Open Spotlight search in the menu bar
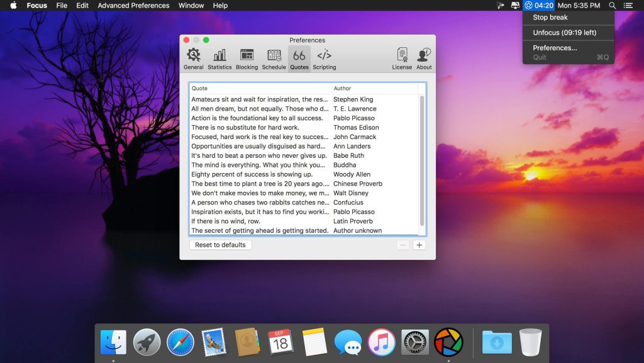The height and width of the screenshot is (363, 644). (x=612, y=6)
